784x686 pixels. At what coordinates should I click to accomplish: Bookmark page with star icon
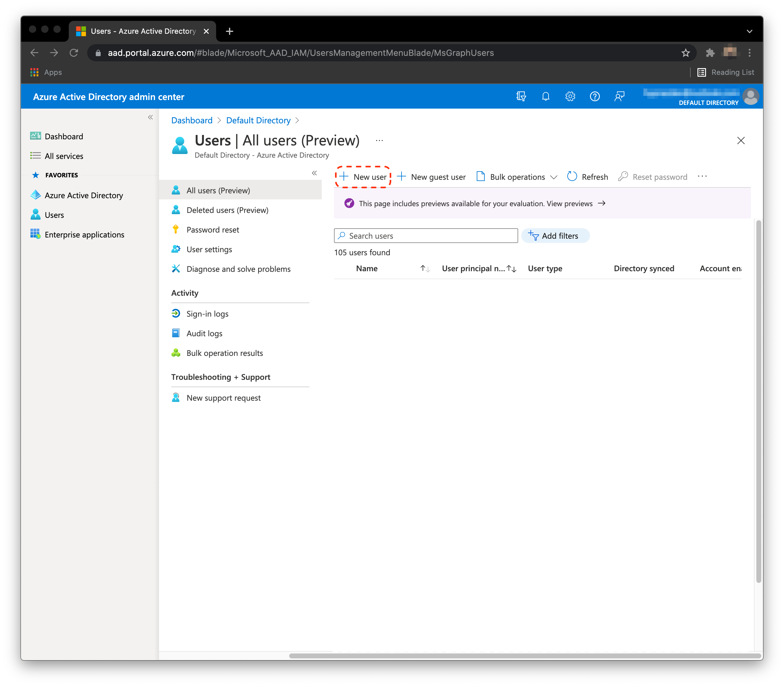click(x=685, y=53)
